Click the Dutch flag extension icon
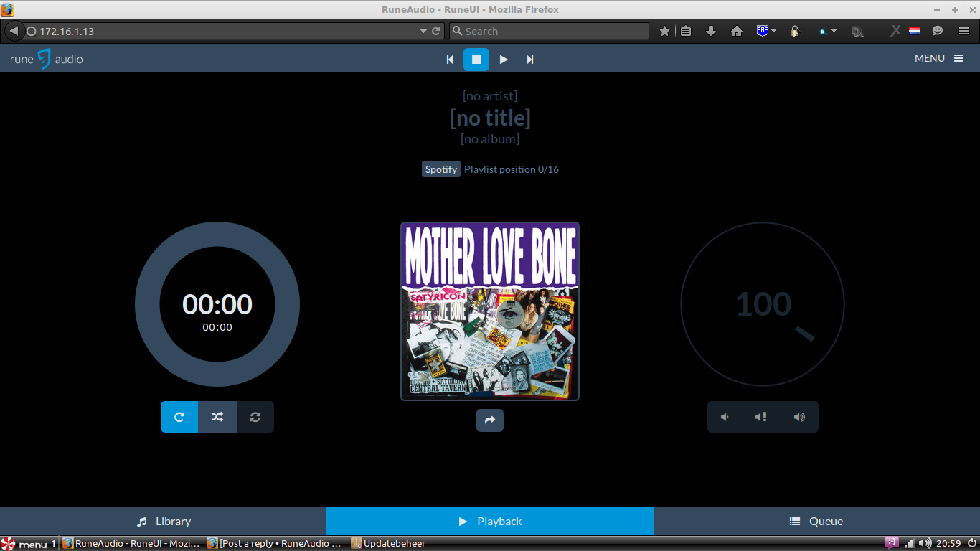This screenshot has height=551, width=980. pyautogui.click(x=915, y=32)
